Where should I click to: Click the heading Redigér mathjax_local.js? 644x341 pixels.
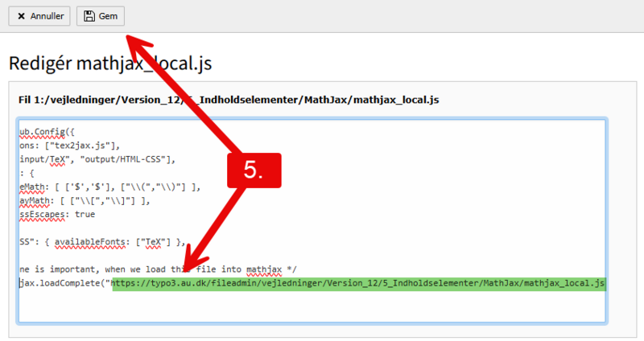[x=109, y=63]
